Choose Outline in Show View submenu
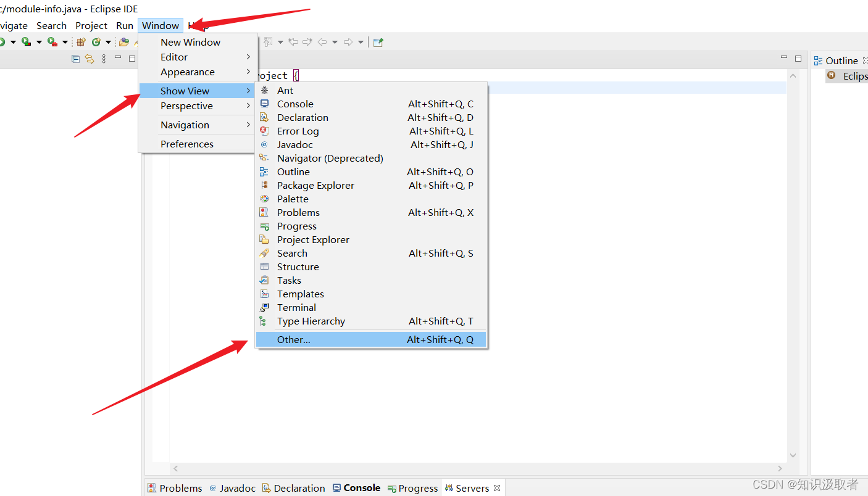868x496 pixels. pyautogui.click(x=371, y=172)
